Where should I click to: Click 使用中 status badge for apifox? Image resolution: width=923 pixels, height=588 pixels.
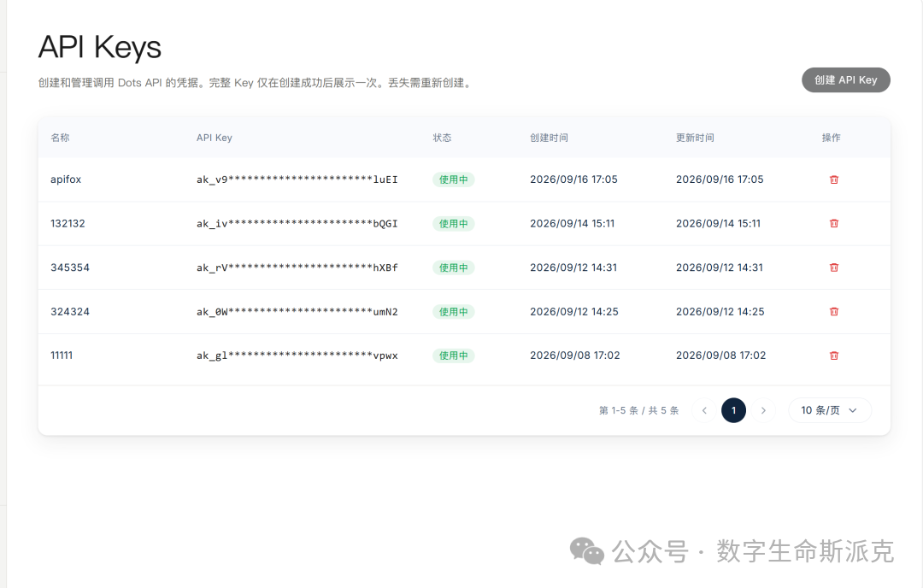pyautogui.click(x=453, y=179)
